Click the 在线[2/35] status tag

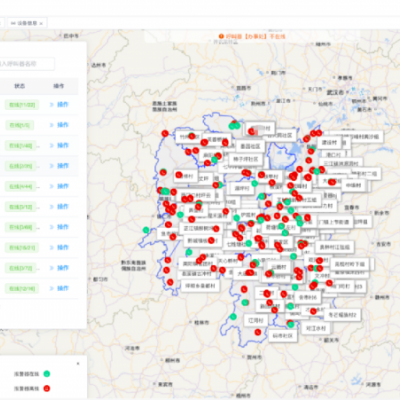pos(20,166)
